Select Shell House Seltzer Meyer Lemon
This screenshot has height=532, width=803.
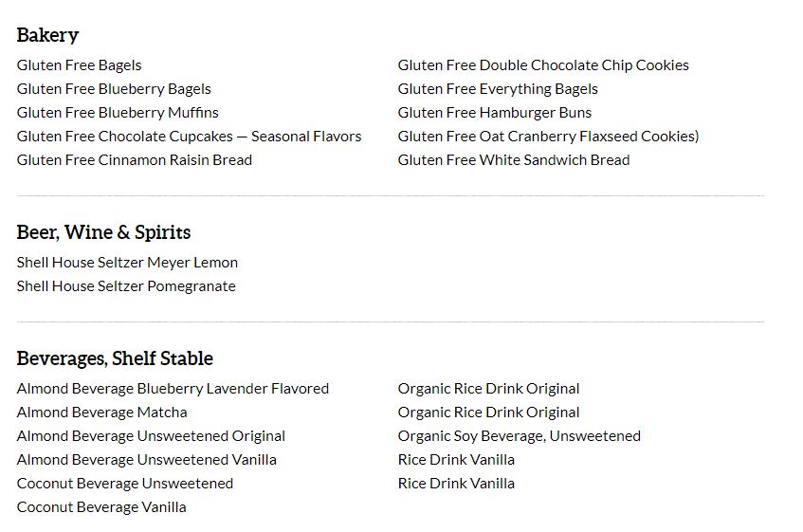(127, 263)
